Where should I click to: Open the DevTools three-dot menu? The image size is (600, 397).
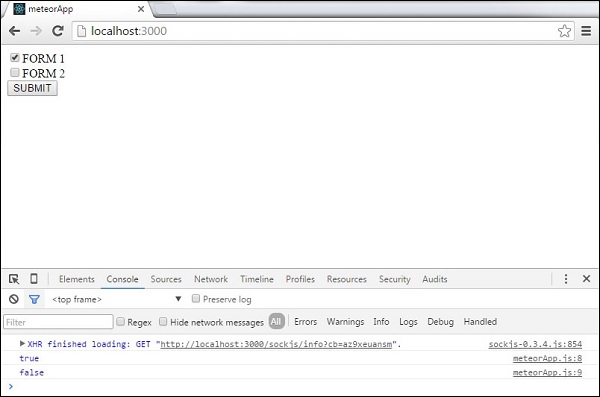[x=566, y=279]
